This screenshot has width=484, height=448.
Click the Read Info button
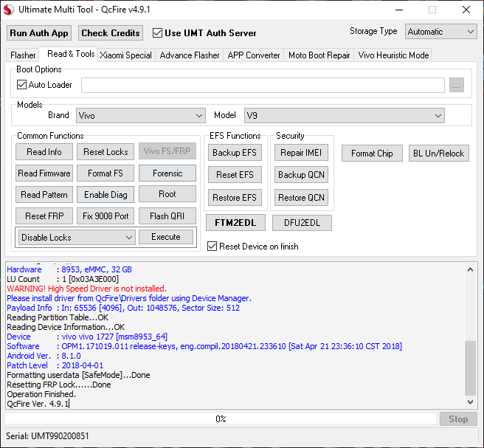(x=44, y=151)
